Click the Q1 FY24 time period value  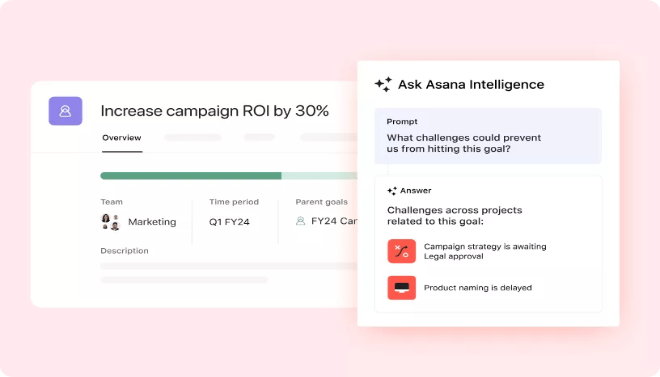[229, 222]
